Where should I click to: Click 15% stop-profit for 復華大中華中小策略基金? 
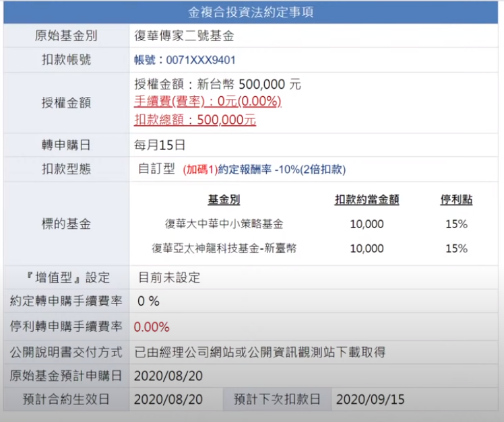[x=456, y=224]
